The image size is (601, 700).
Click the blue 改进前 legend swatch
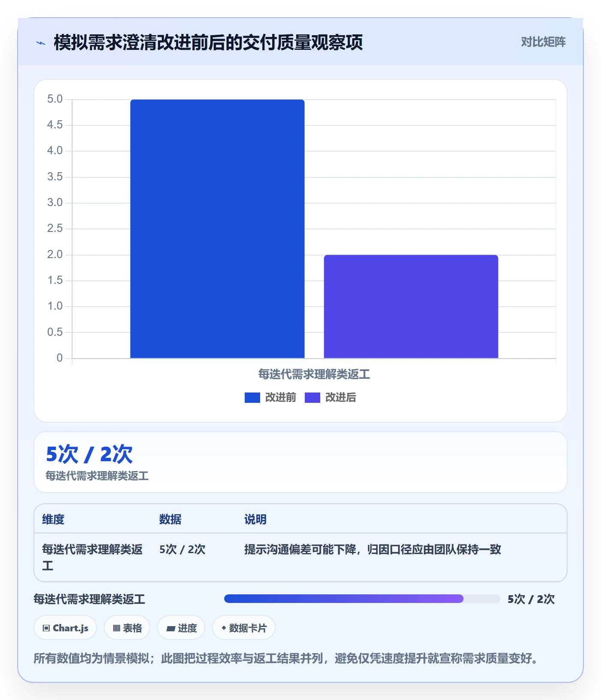click(252, 398)
